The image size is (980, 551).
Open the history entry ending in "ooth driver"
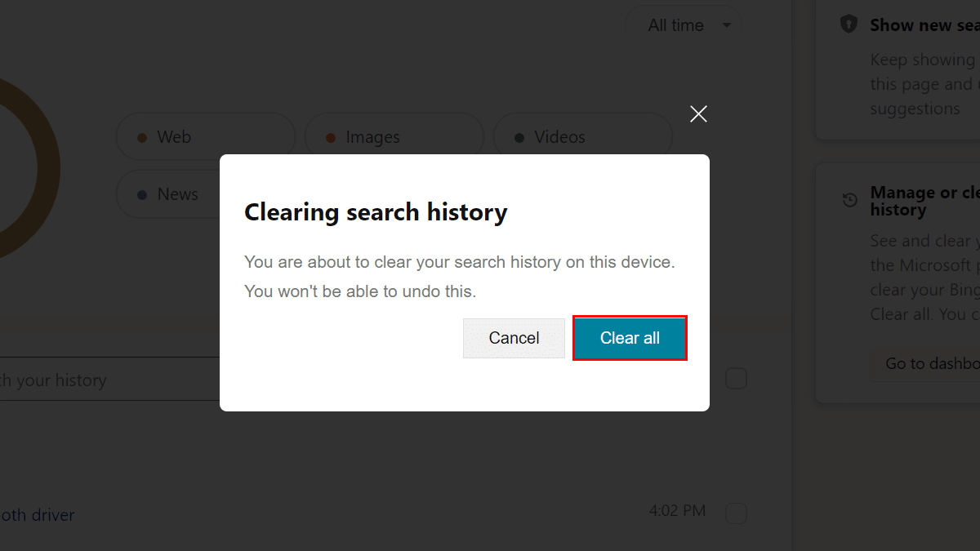point(38,515)
